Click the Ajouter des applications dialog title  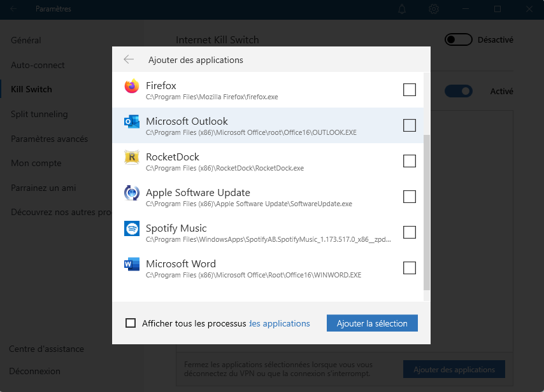click(196, 60)
